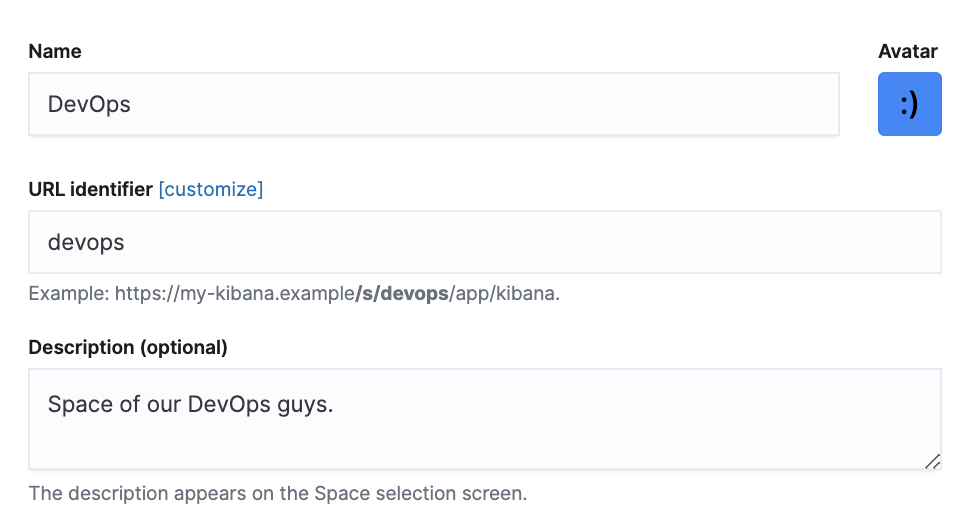Click the bold /s/devops in example URL
This screenshot has height=532, width=964.
click(x=402, y=294)
